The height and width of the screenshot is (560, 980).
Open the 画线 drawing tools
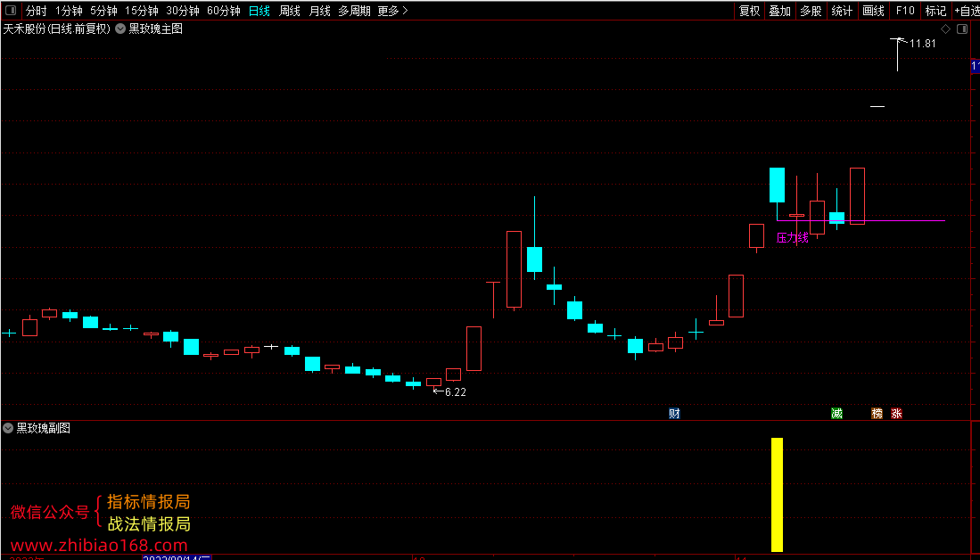(873, 11)
